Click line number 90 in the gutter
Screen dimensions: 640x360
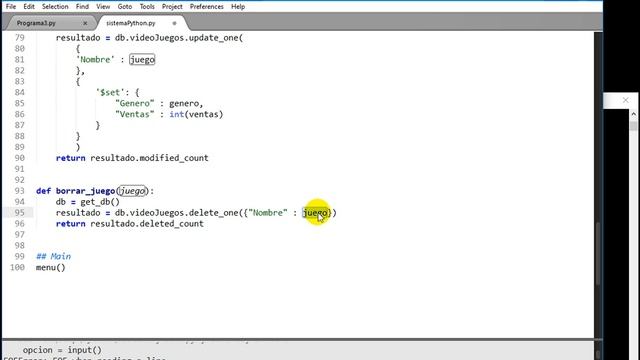(x=20, y=158)
